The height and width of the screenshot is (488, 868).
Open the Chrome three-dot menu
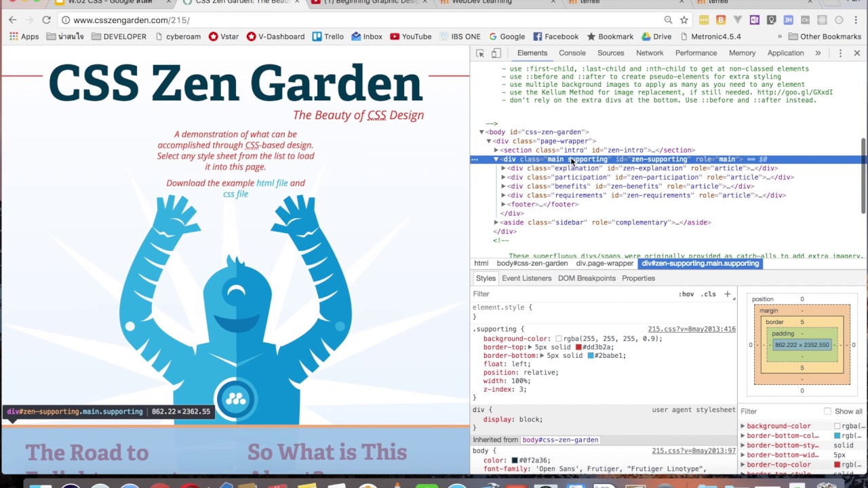pos(856,20)
